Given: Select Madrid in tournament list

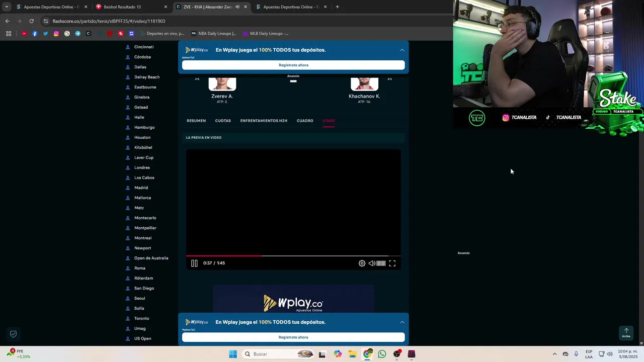Looking at the screenshot, I should [141, 188].
